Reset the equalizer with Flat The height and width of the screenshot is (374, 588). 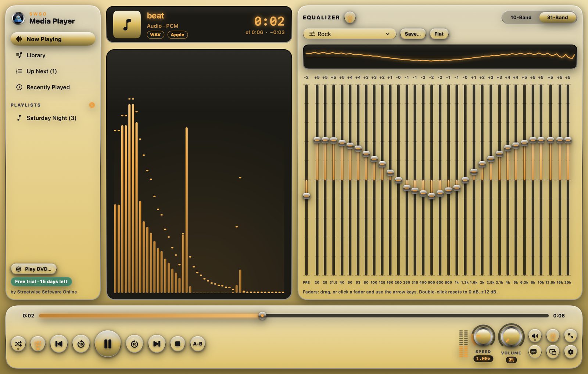tap(439, 34)
